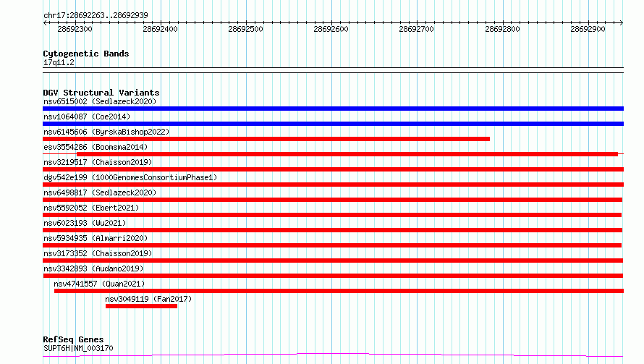Open nsv6145606 (ByrskaBishop2022) variant label

click(x=106, y=132)
